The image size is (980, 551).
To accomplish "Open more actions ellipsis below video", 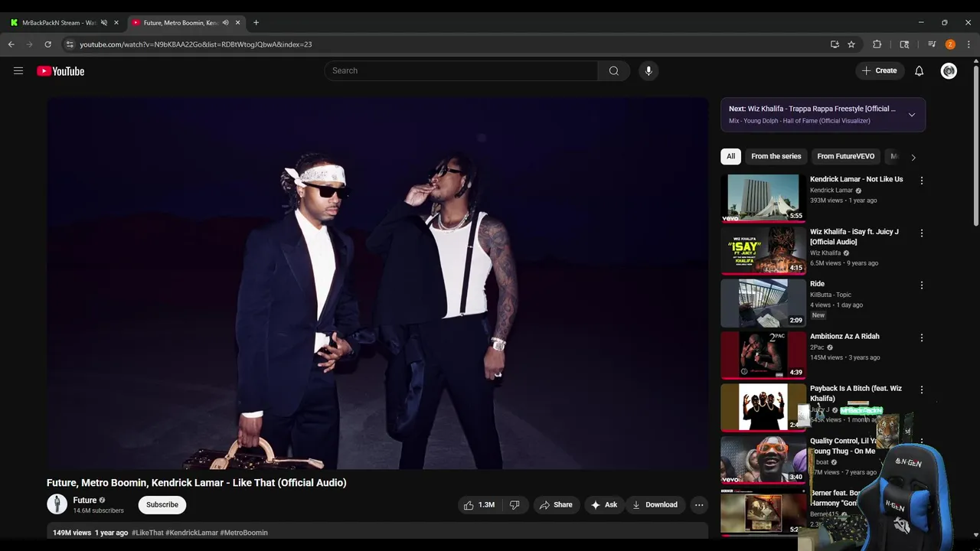I will tap(698, 504).
